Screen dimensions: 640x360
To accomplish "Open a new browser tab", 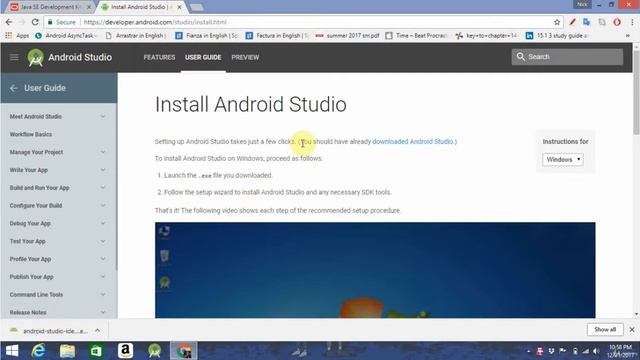I will [197, 7].
